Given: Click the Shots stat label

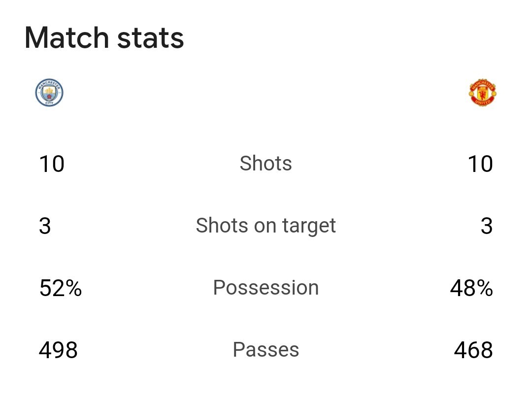Looking at the screenshot, I should [266, 163].
